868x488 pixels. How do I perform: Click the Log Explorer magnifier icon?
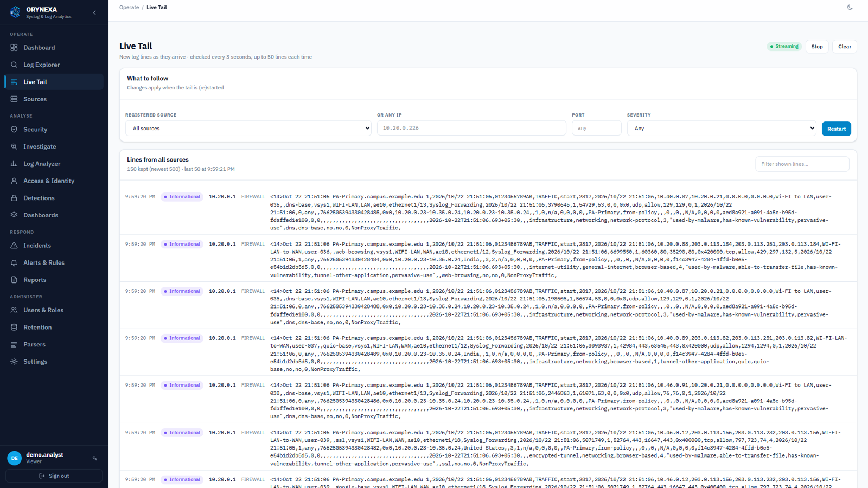click(x=14, y=65)
